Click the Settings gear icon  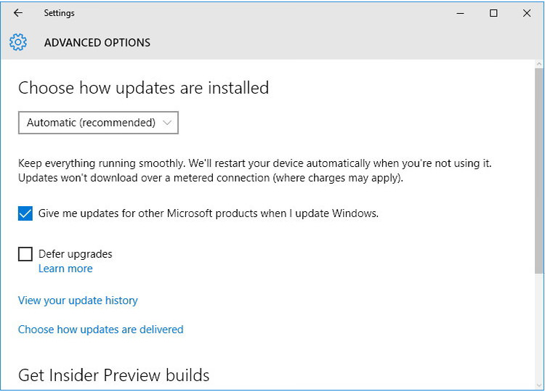[x=18, y=43]
